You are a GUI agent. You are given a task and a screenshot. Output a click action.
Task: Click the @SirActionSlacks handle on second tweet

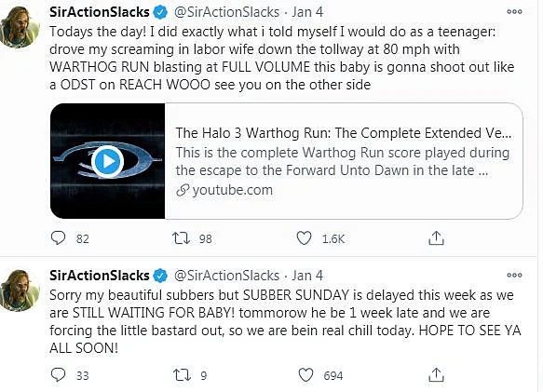[x=226, y=276]
